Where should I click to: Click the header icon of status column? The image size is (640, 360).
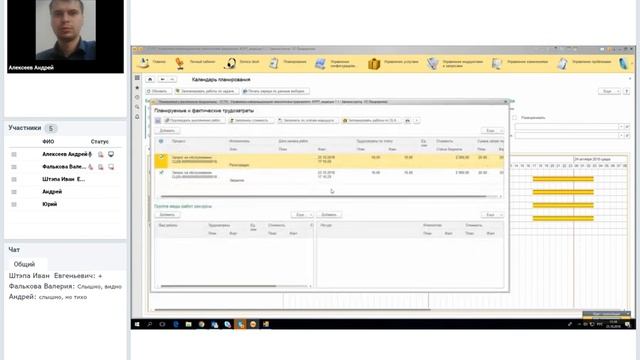click(x=161, y=141)
